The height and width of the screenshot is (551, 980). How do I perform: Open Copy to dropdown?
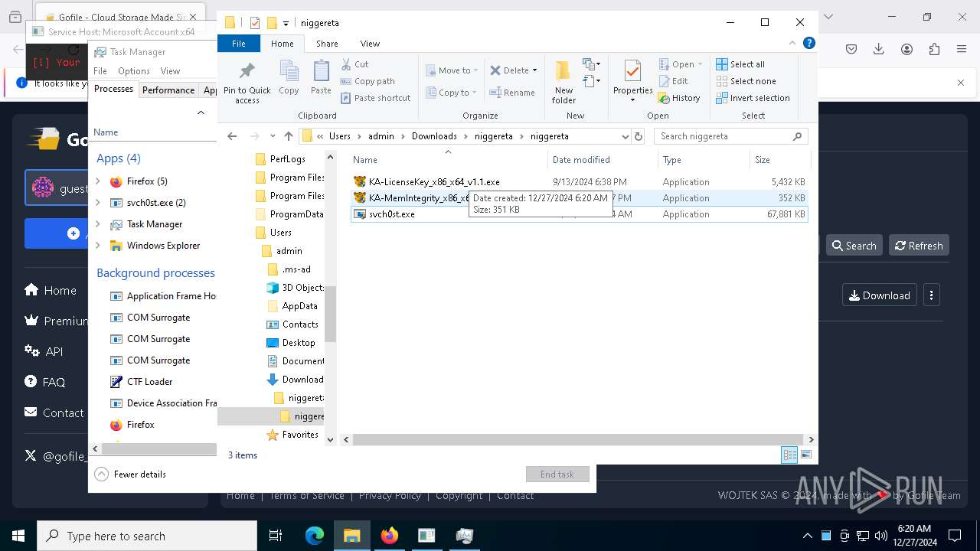point(452,93)
